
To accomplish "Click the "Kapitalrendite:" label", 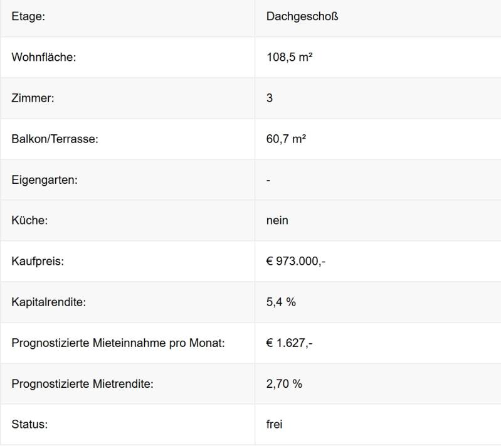I will (x=48, y=302).
